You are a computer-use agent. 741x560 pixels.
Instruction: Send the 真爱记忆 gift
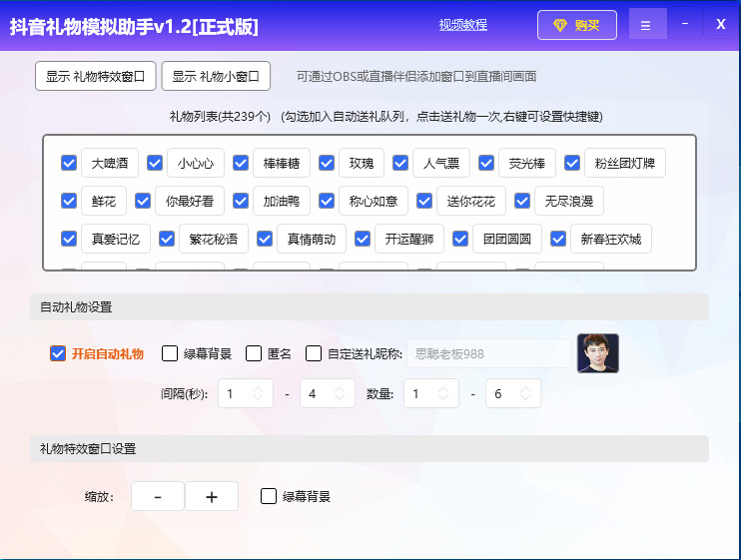click(116, 239)
